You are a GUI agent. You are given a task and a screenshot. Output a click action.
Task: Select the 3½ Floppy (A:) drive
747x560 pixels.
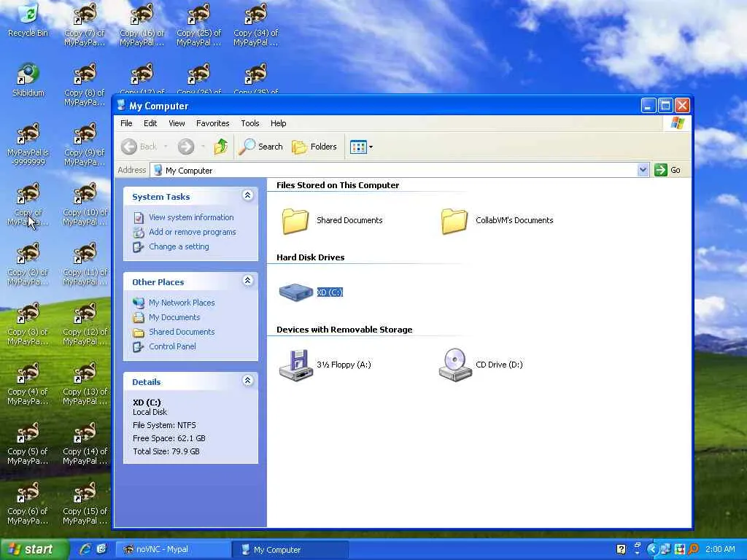tap(325, 365)
